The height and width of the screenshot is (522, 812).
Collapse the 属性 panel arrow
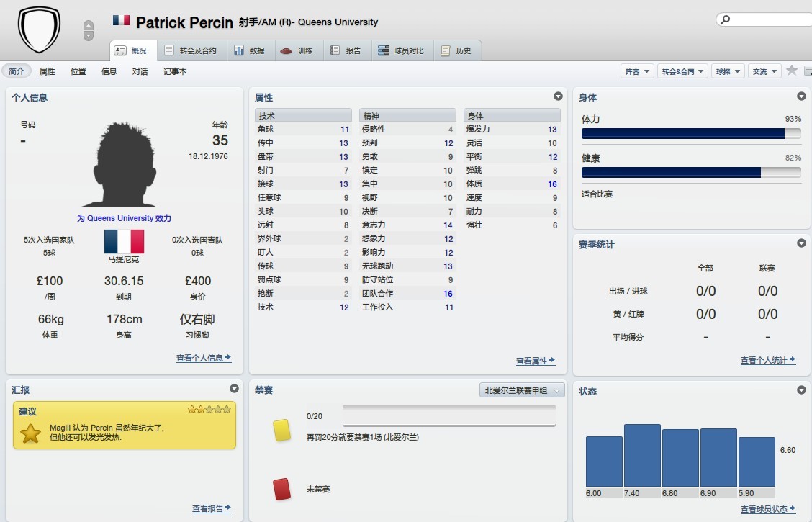pyautogui.click(x=558, y=96)
